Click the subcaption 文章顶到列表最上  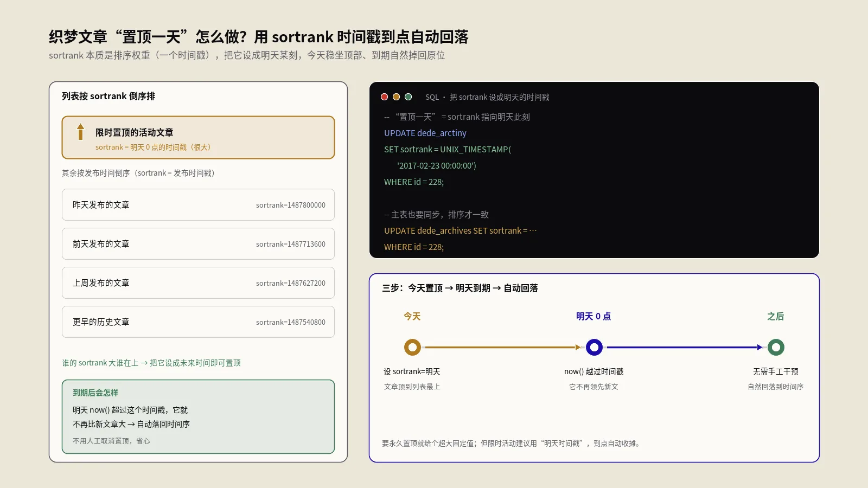click(x=412, y=387)
